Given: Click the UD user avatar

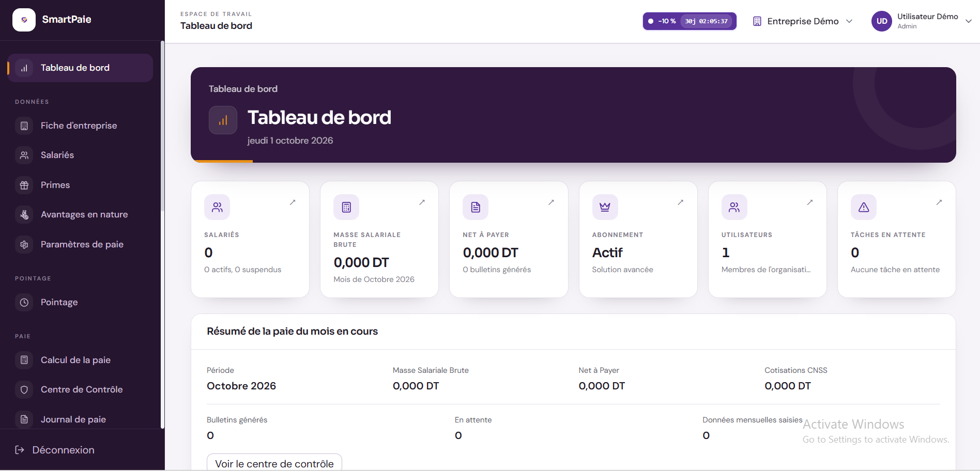Looking at the screenshot, I should click(x=882, y=21).
